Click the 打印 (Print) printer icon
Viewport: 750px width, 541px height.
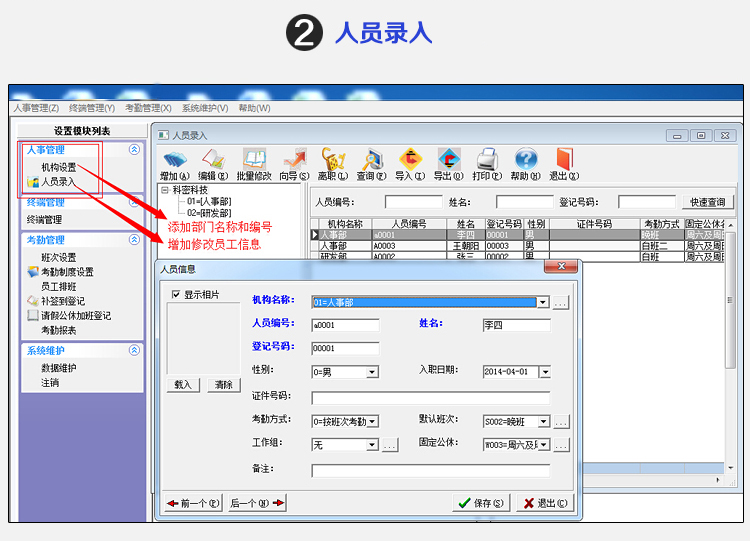point(487,160)
